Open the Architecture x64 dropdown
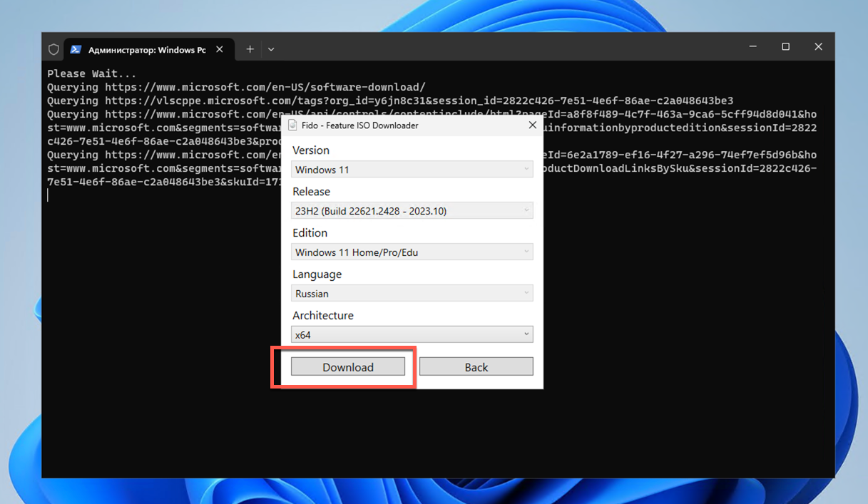868x504 pixels. pyautogui.click(x=412, y=334)
